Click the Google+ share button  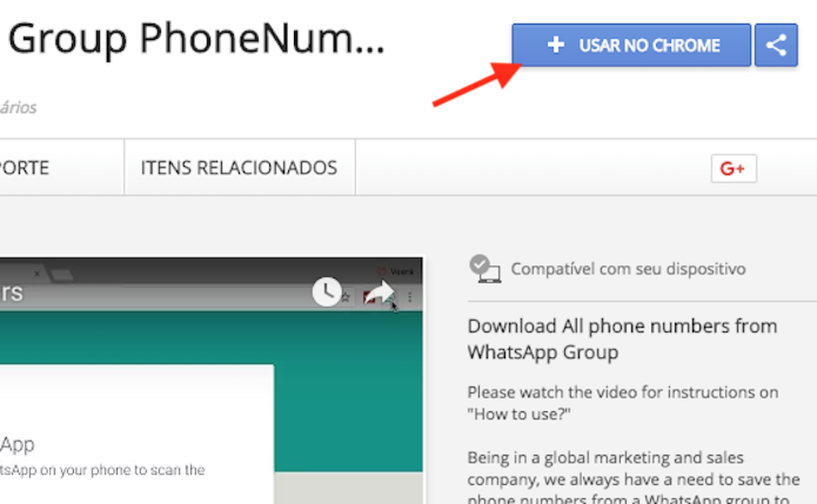click(734, 169)
